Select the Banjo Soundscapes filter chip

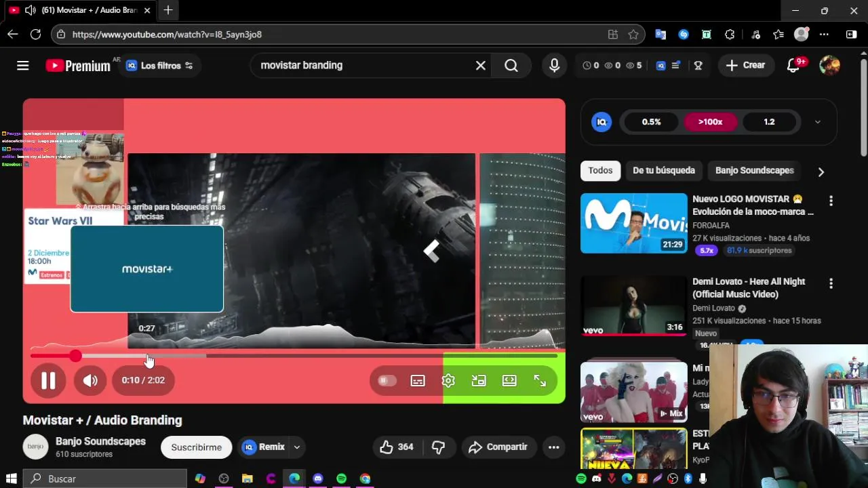(x=755, y=171)
